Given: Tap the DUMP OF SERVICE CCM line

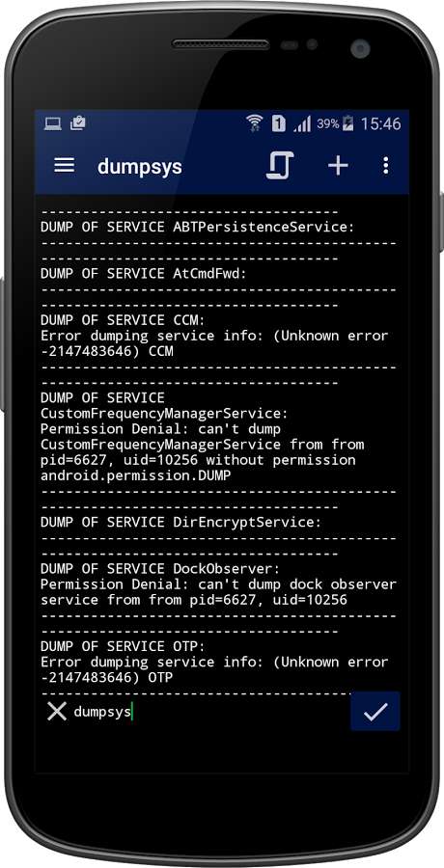Looking at the screenshot, I should (123, 320).
